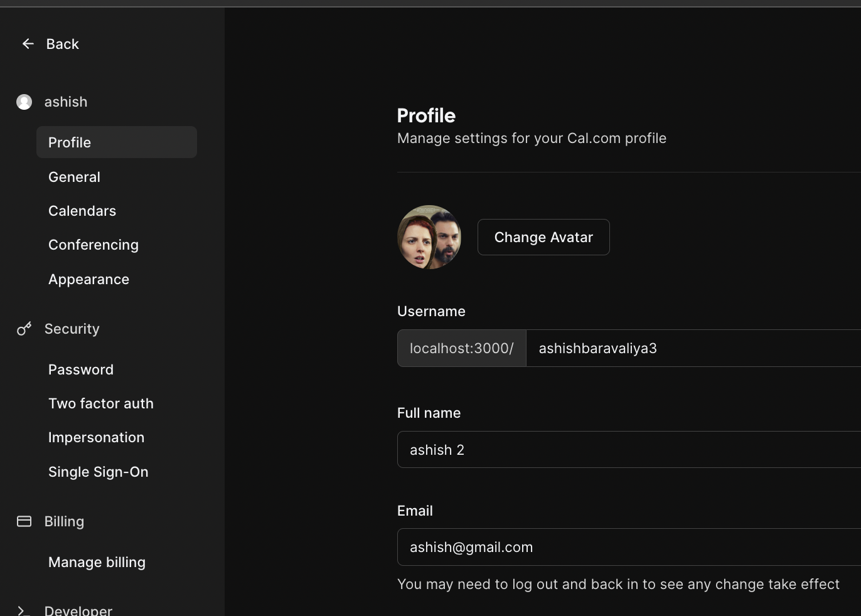The image size is (861, 616).
Task: Open the ashish account section header
Action: (x=65, y=102)
